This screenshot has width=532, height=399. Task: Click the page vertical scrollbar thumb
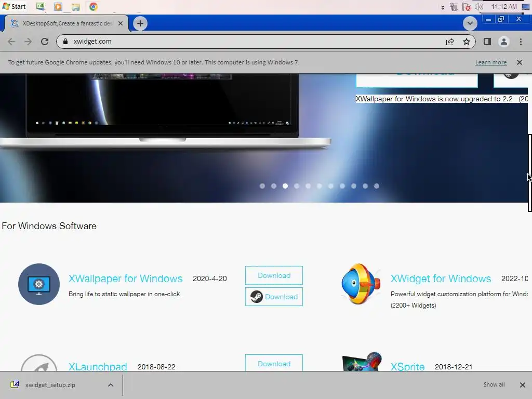tap(529, 173)
